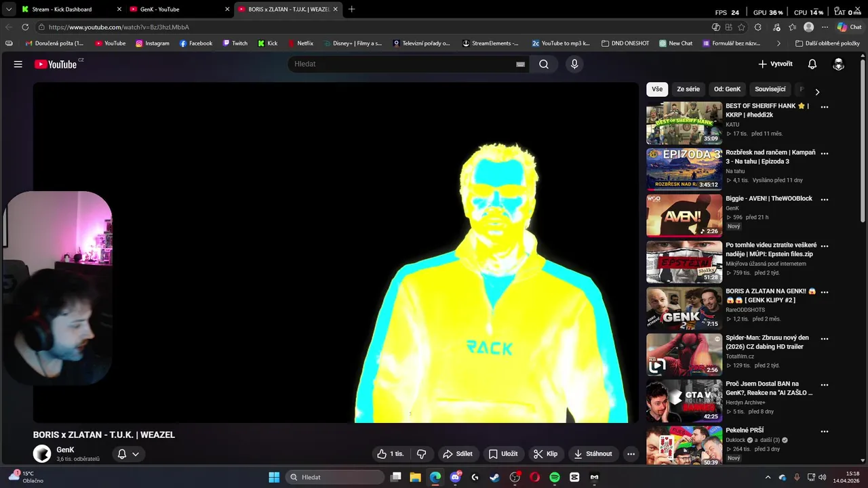Open options for BORIS A ZLATAN NA GENK video
Screen dimensions: 868x488
[825, 292]
